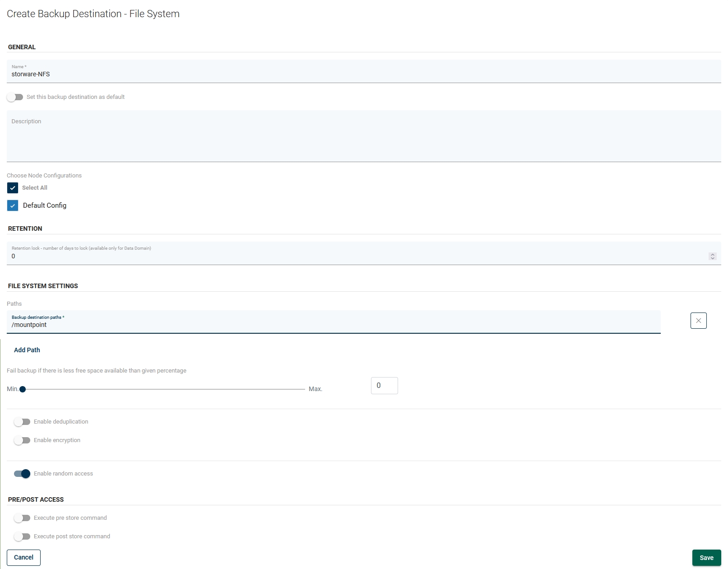Uncheck the Select All checkbox
The width and height of the screenshot is (728, 569).
pos(13,188)
